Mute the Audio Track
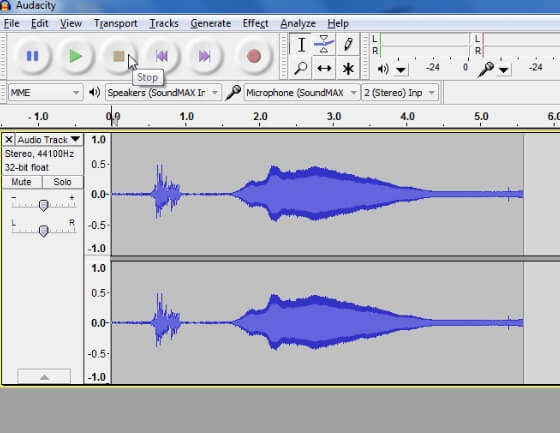 pyautogui.click(x=22, y=182)
